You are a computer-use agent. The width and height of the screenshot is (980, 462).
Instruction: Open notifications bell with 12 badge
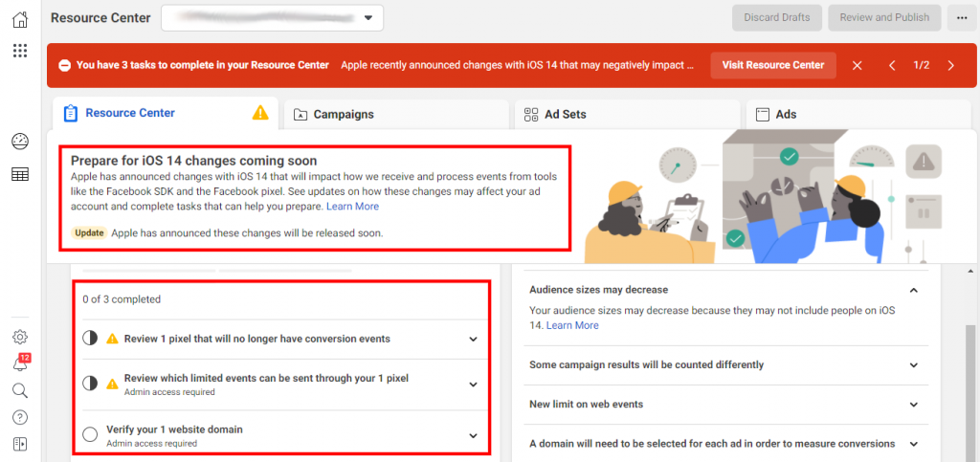[20, 364]
